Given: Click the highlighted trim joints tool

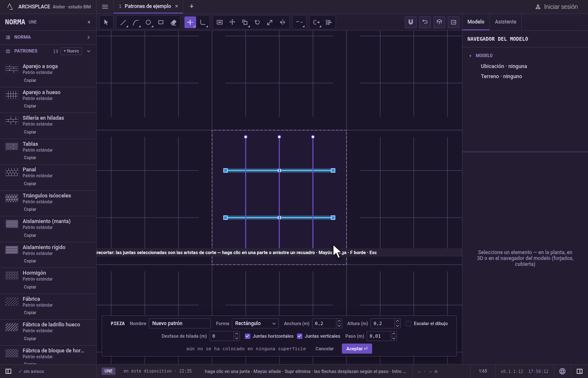Looking at the screenshot, I should pos(190,22).
